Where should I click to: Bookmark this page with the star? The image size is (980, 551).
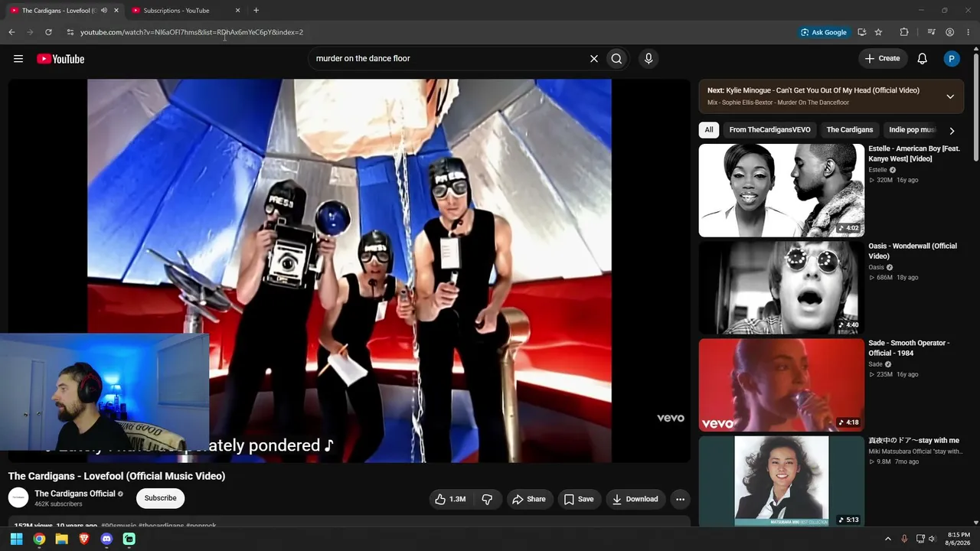click(878, 32)
